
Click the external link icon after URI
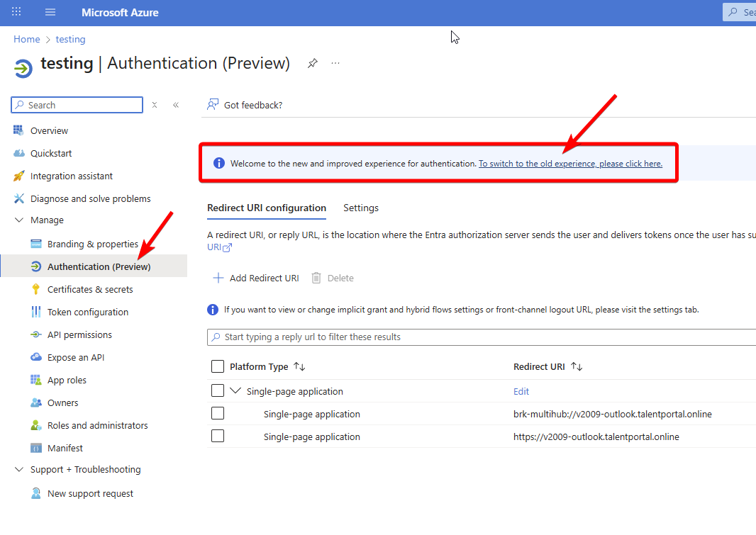[x=227, y=247]
